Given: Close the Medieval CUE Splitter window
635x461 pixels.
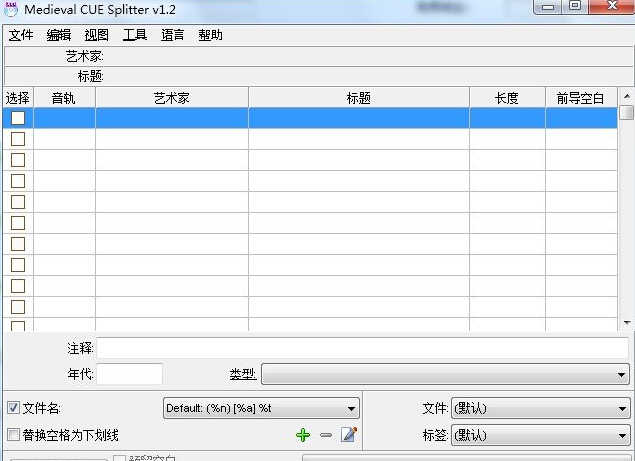Looking at the screenshot, I should 612,6.
